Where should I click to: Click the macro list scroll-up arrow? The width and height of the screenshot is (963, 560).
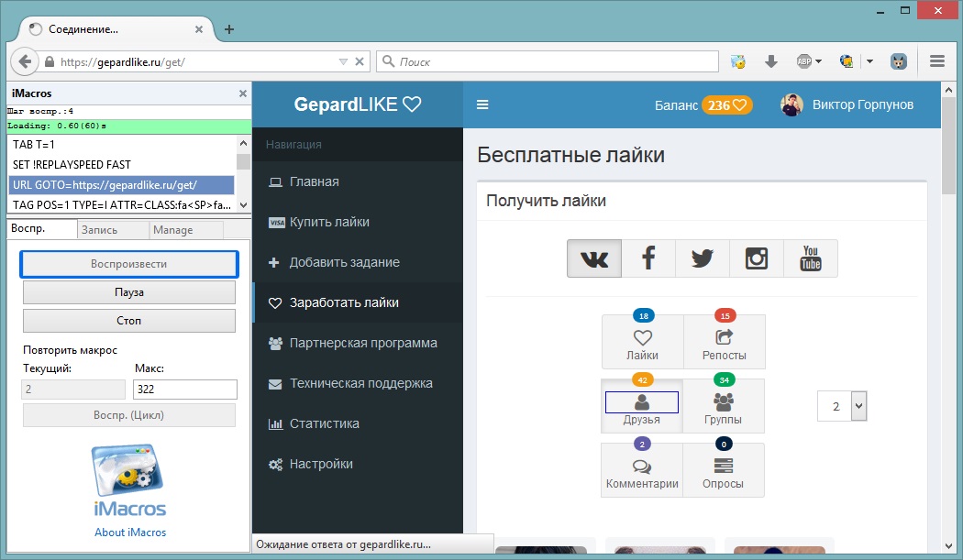click(243, 143)
